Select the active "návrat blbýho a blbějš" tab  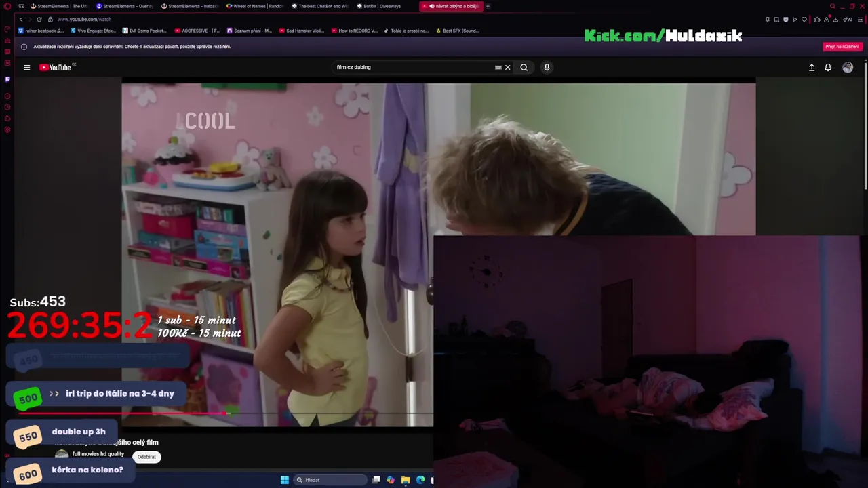(451, 6)
